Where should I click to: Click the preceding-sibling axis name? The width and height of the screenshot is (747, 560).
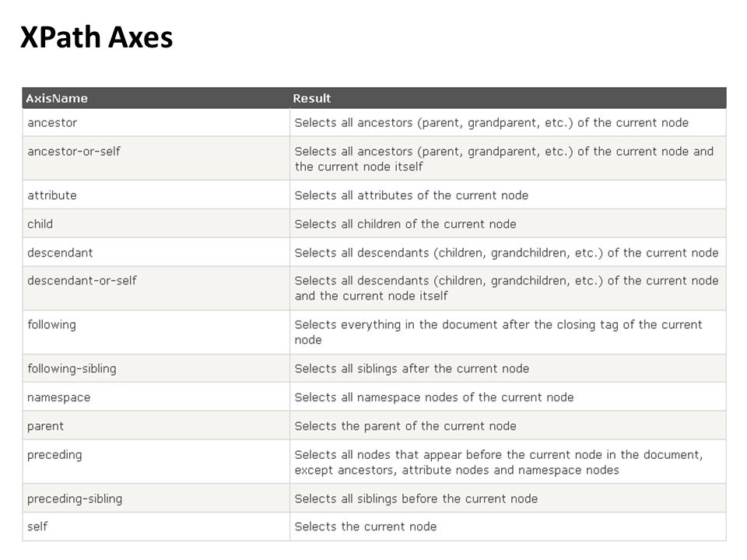pyautogui.click(x=75, y=499)
